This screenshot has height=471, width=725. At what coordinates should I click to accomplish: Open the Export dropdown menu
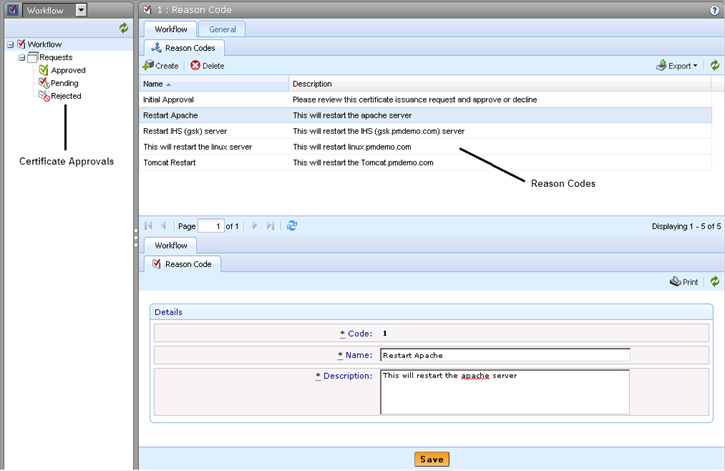pyautogui.click(x=677, y=66)
